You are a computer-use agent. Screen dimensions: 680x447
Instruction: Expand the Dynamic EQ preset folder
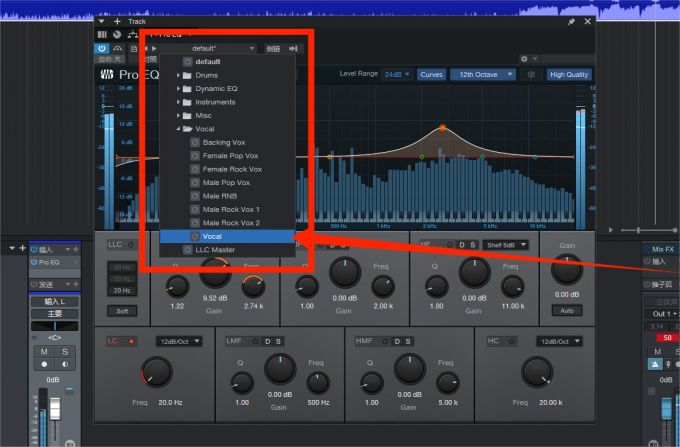(x=178, y=89)
